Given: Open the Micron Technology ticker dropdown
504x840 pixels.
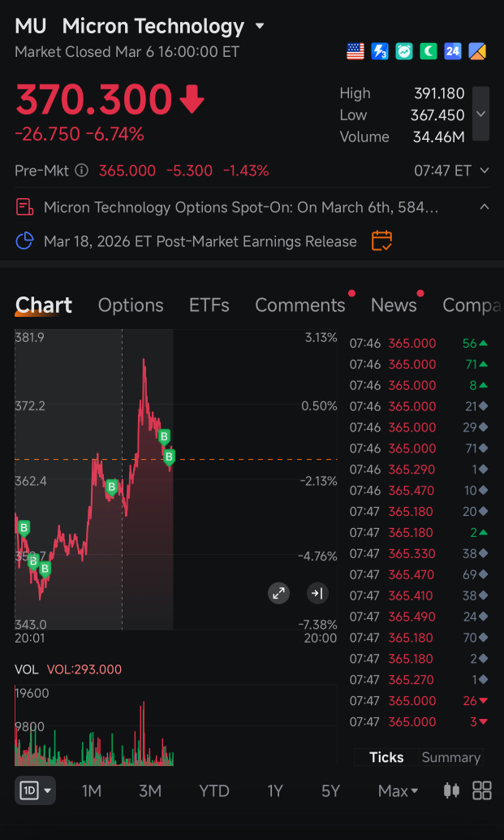Looking at the screenshot, I should tap(260, 26).
